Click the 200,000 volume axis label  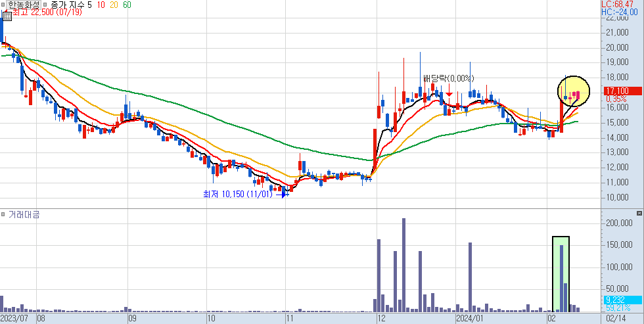pyautogui.click(x=618, y=223)
